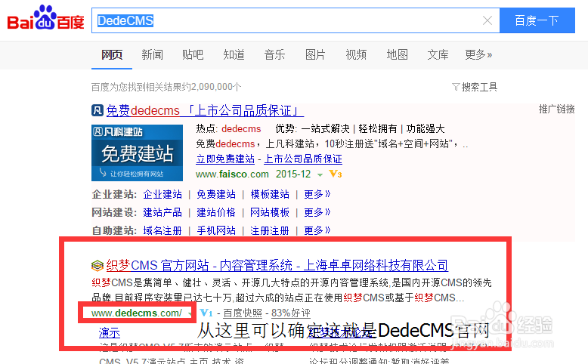The image size is (588, 364).
Task: Click the Baidu logo
Action: (46, 17)
